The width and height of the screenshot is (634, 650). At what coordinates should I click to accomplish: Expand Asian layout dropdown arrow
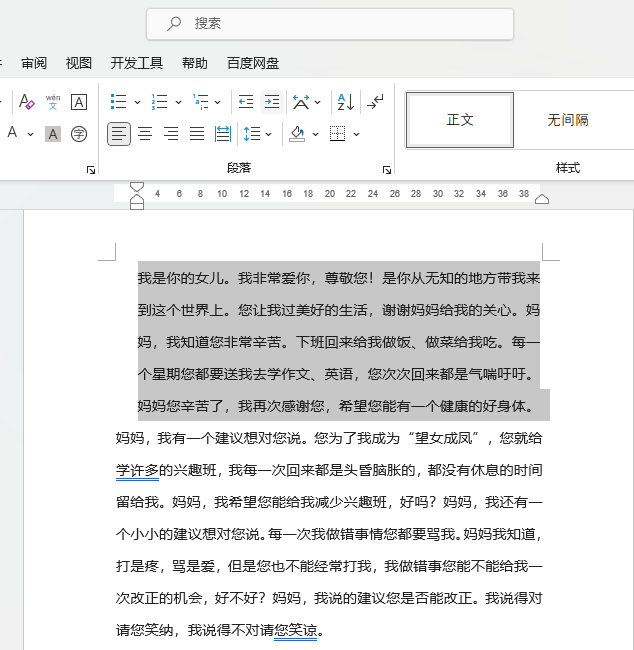click(x=318, y=102)
